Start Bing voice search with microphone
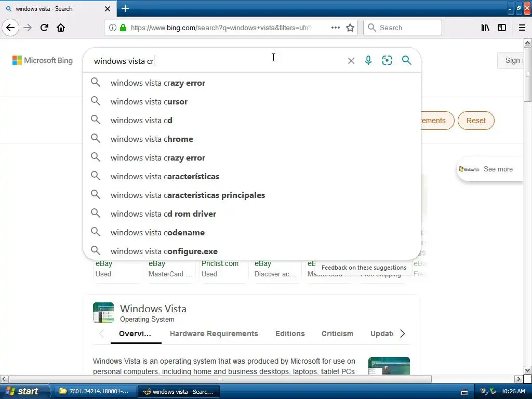Image resolution: width=532 pixels, height=399 pixels. (x=368, y=60)
